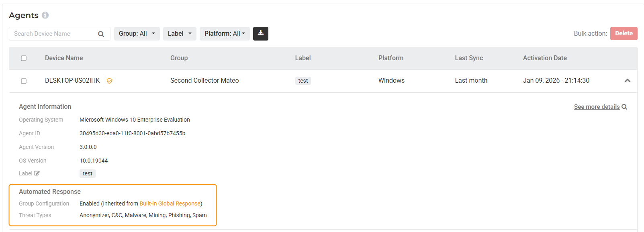This screenshot has height=232, width=644.
Task: Click the See more details link
Action: click(596, 107)
